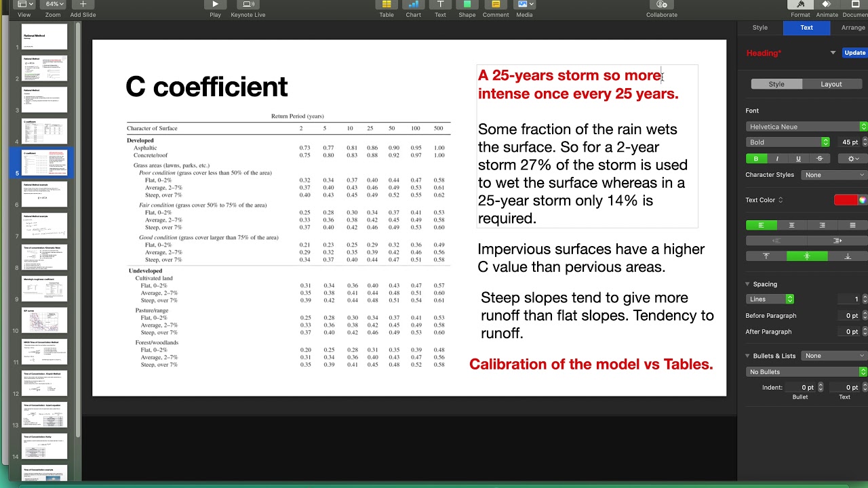Select the Style segment under Heading
This screenshot has height=488, width=868.
tap(776, 84)
